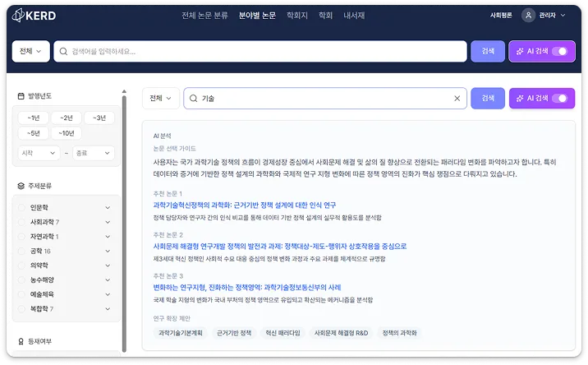
Task: Click the 검색 button beside 기술 field
Action: tap(488, 99)
